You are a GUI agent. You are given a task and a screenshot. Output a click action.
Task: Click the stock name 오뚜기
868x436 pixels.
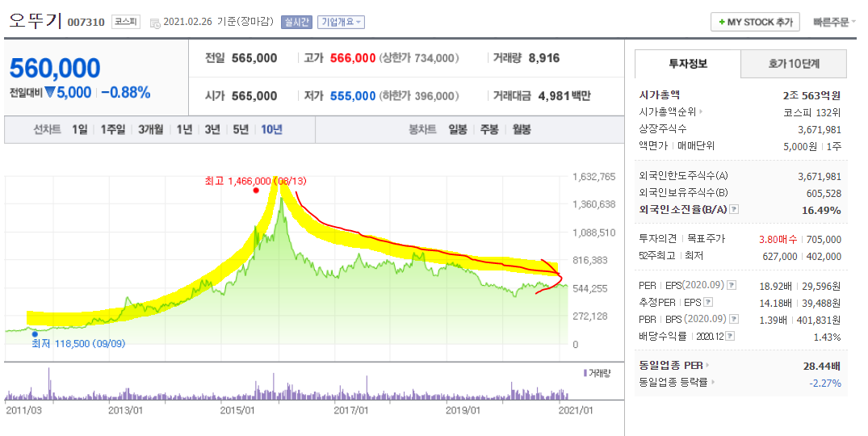click(x=35, y=20)
